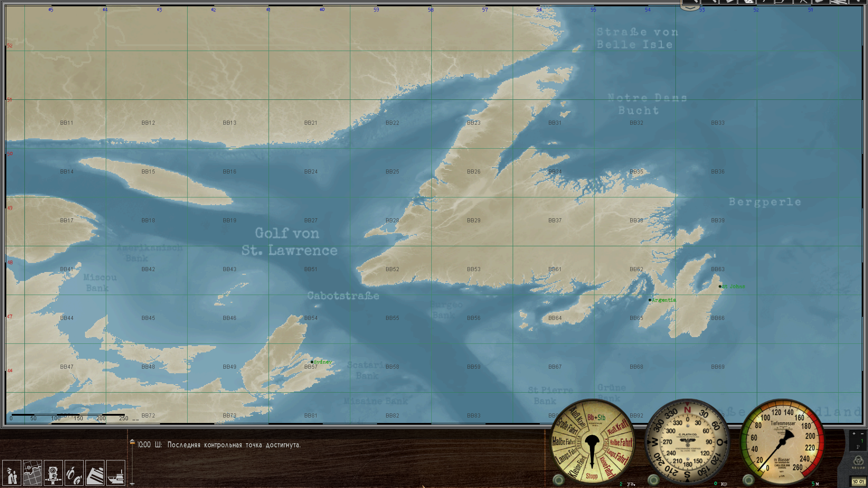Click the Krupp logo emblem
Image resolution: width=868 pixels, height=488 pixels.
[x=858, y=462]
